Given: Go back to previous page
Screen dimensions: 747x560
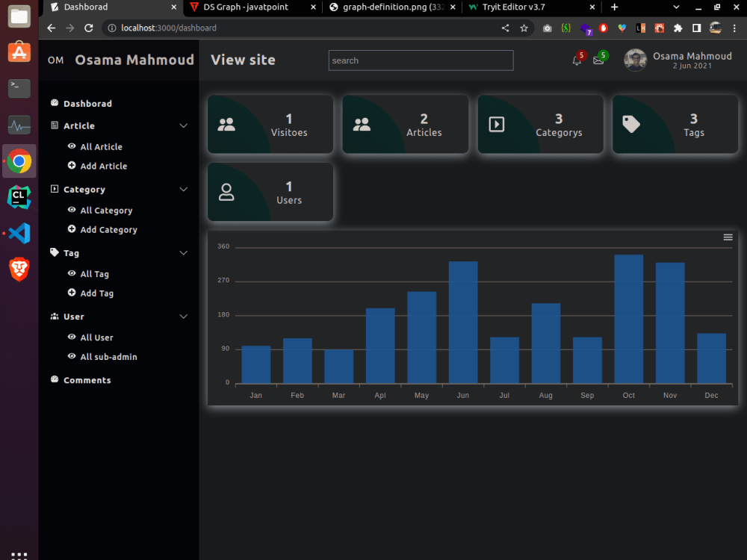Looking at the screenshot, I should coord(52,28).
